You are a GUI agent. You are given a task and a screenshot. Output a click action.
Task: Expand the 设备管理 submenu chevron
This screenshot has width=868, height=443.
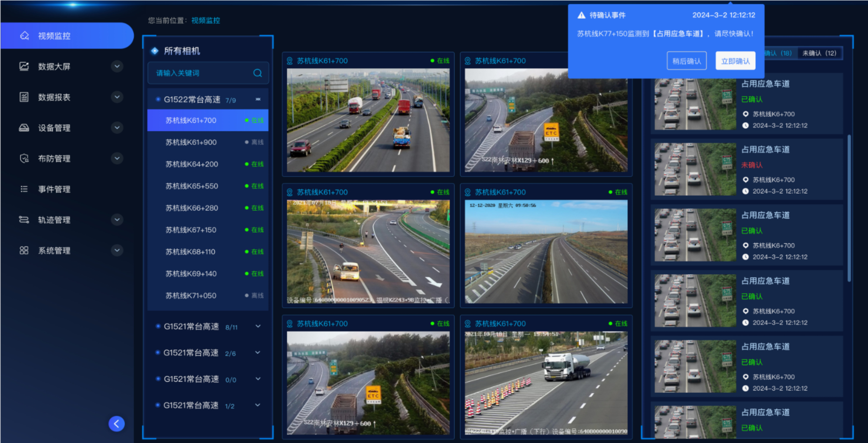[x=117, y=128]
